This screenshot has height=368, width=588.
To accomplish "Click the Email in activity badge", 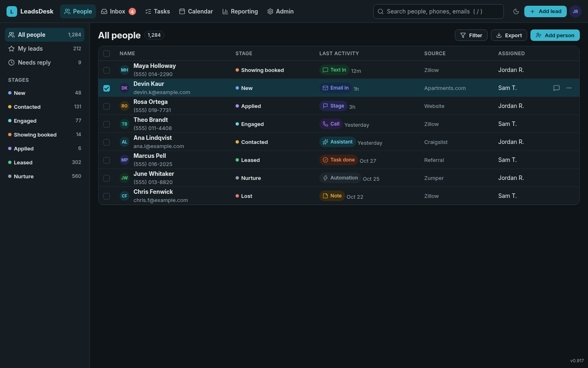I will (x=336, y=88).
